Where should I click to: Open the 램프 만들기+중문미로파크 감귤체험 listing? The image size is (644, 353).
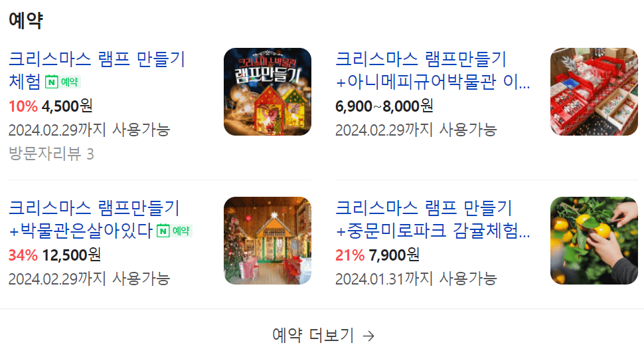433,219
